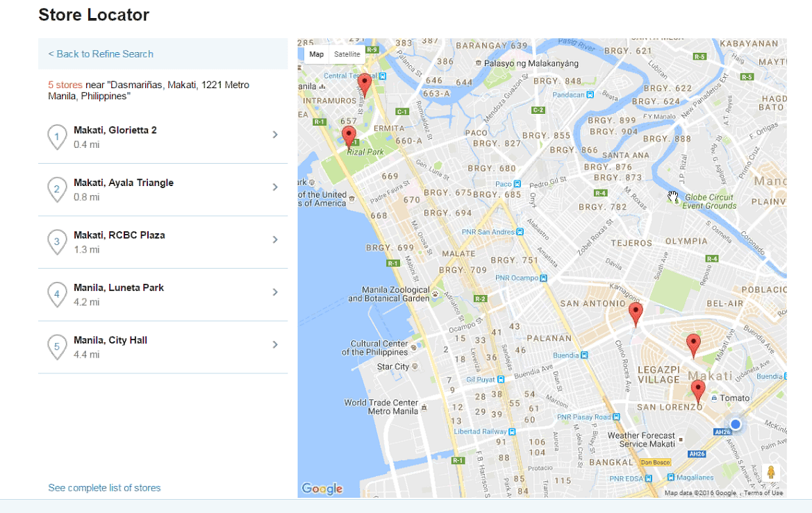Expand Makati, RCBC Plaza store chevron
Image resolution: width=812 pixels, height=513 pixels.
click(x=275, y=239)
